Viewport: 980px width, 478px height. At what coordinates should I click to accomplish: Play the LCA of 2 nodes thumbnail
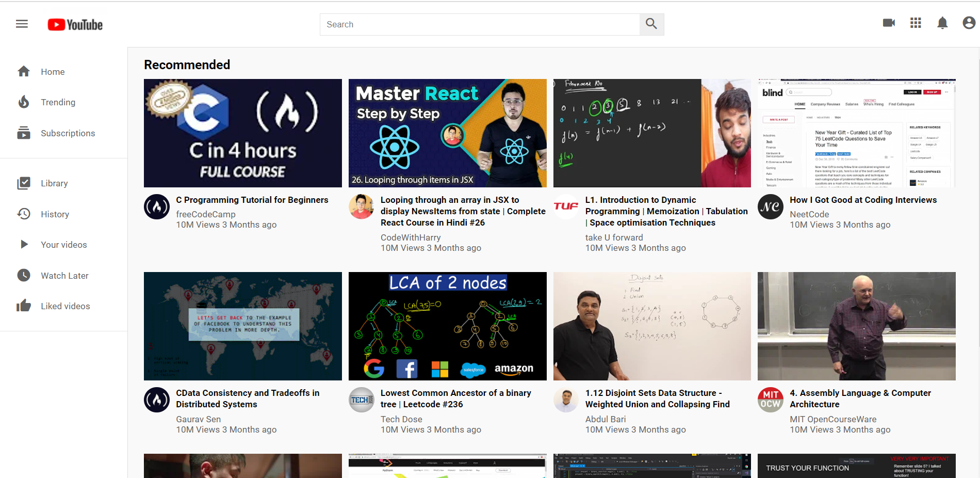pos(448,326)
